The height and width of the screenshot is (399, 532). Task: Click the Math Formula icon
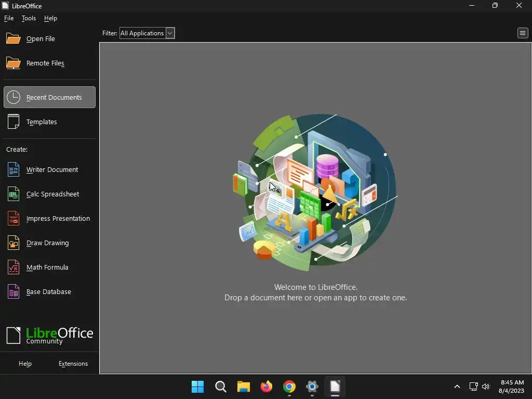click(x=13, y=268)
